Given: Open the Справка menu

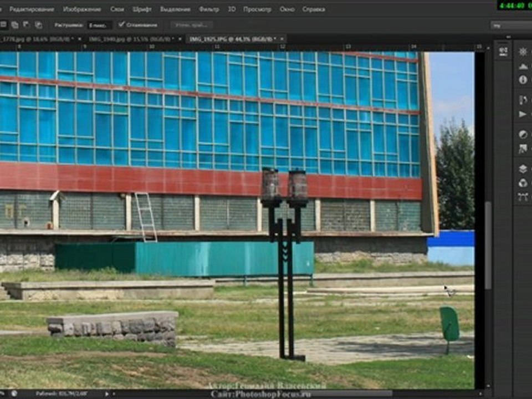Looking at the screenshot, I should coord(314,9).
